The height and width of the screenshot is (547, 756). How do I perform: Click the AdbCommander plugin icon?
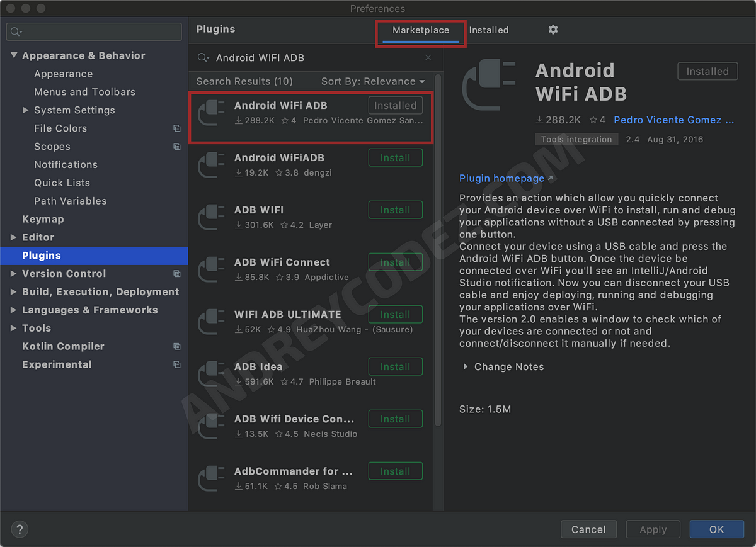[x=211, y=479]
